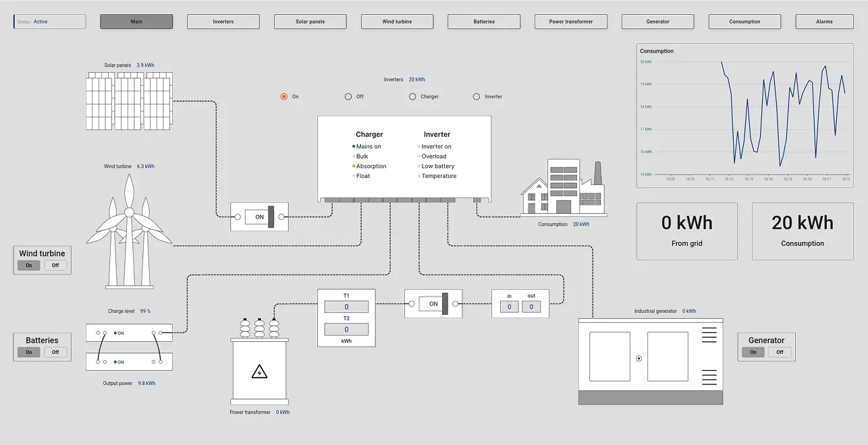Image resolution: width=868 pixels, height=445 pixels.
Task: Click the Inverters 20 kWh link
Action: pos(417,79)
